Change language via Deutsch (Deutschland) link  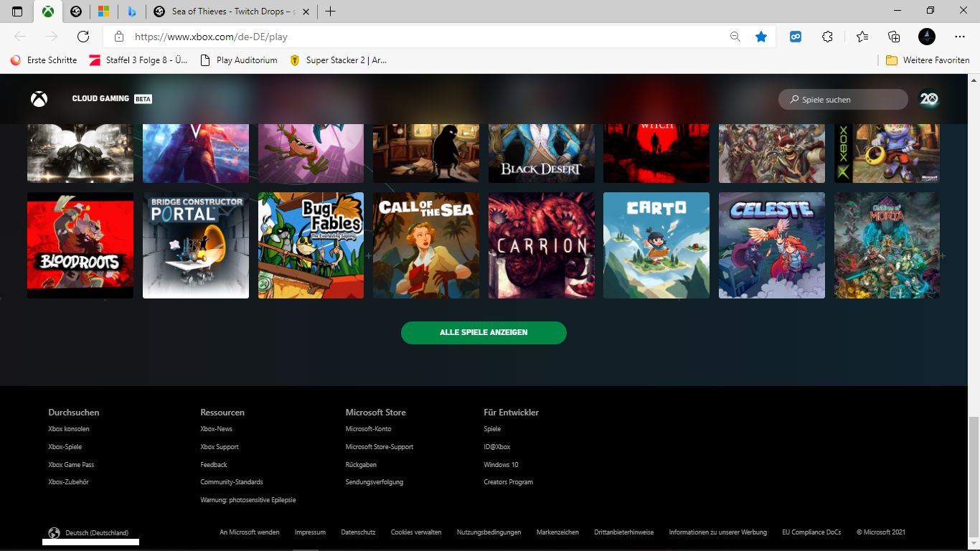coord(97,533)
